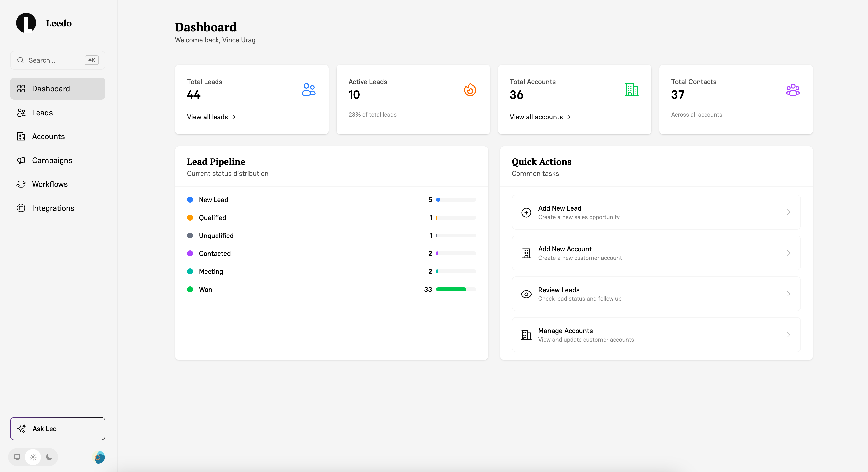Click the flame icon on the Active Leads card
This screenshot has width=868, height=472.
(x=470, y=90)
